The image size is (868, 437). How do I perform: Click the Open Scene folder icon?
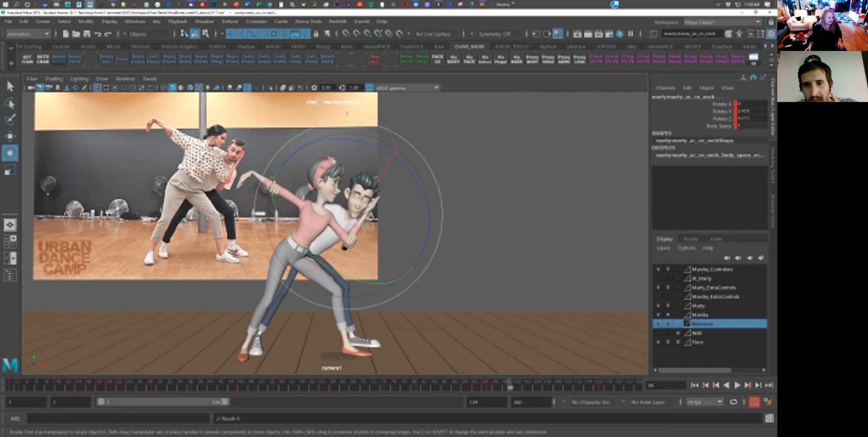coord(76,34)
